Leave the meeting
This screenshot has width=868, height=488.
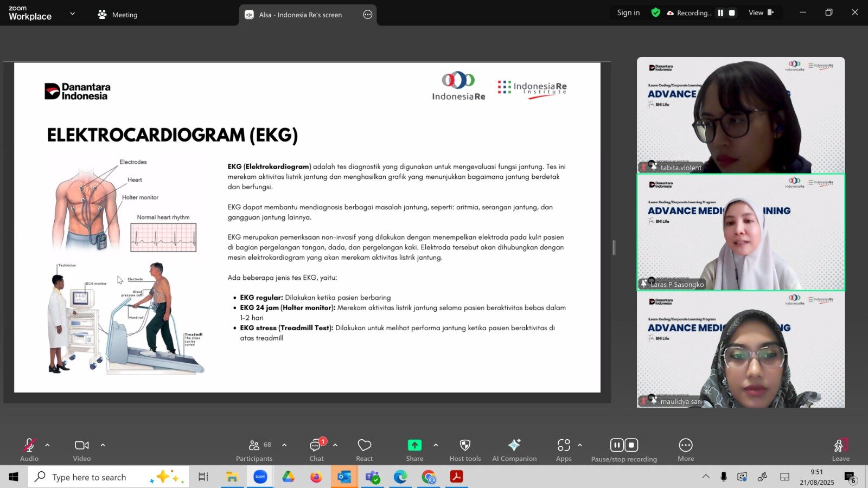click(x=840, y=450)
